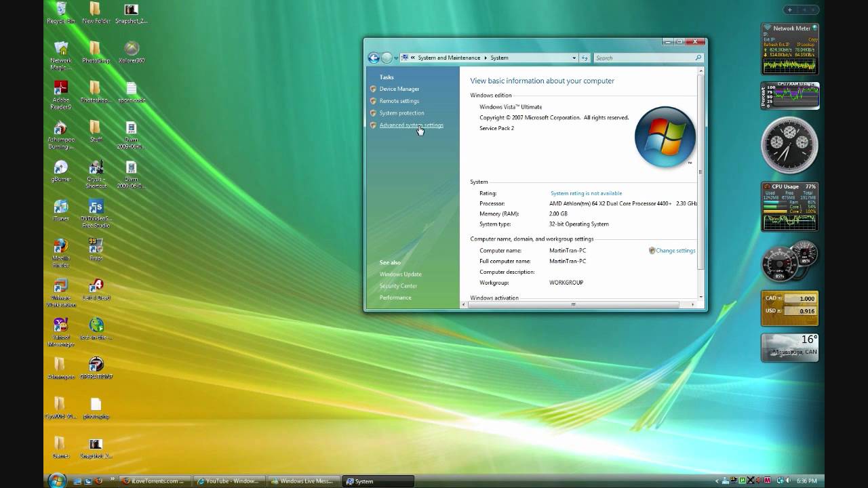The height and width of the screenshot is (488, 868).
Task: Open recent pages dropdown beside Forward
Action: 396,58
